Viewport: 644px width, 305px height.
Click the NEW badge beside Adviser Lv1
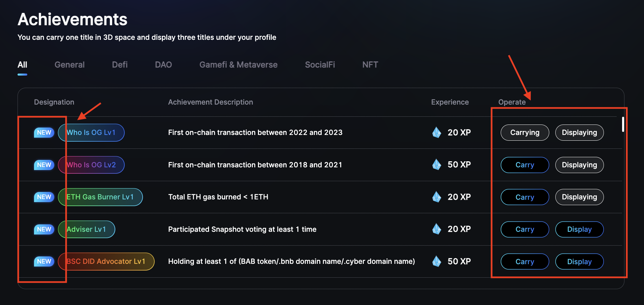pos(44,229)
